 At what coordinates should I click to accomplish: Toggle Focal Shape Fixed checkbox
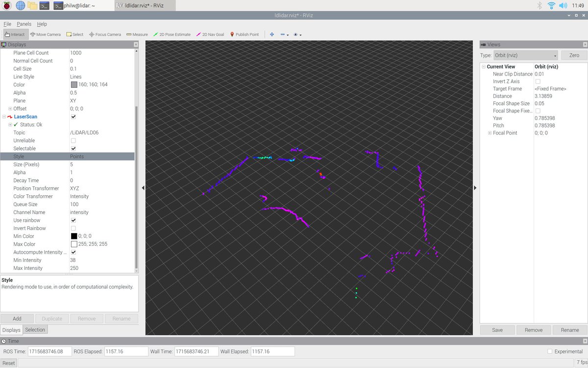[x=538, y=111]
